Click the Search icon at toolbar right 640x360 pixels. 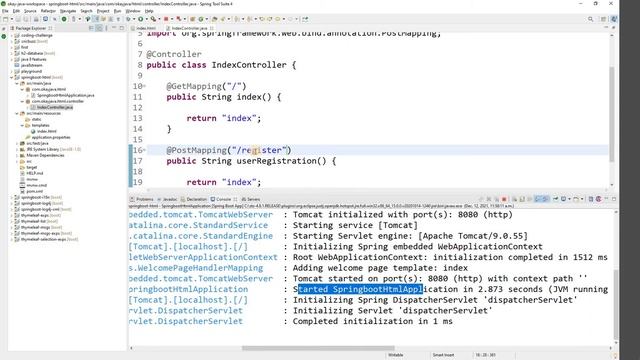point(591,19)
